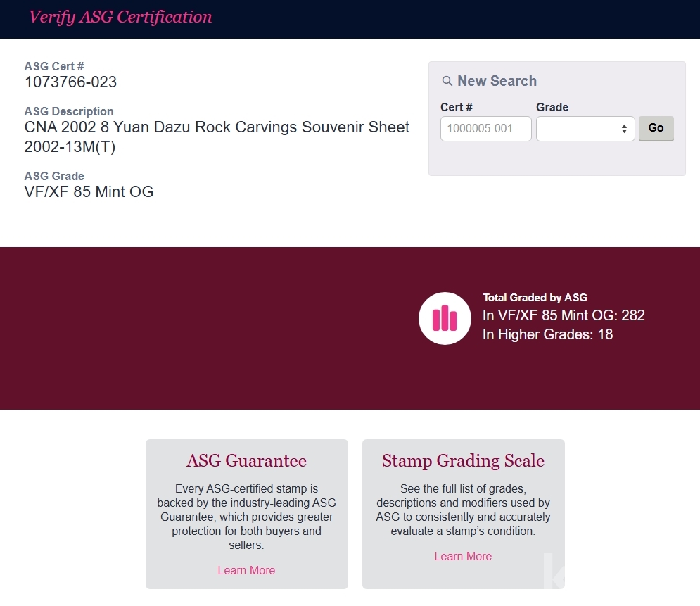
Task: Click the In Higher Grades: 18 count
Action: [547, 334]
